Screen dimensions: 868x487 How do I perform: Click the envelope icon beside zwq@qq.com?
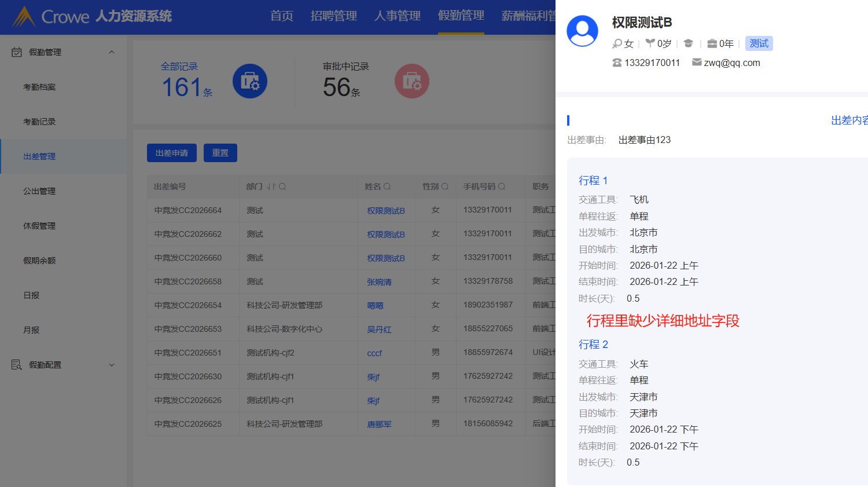coord(697,63)
